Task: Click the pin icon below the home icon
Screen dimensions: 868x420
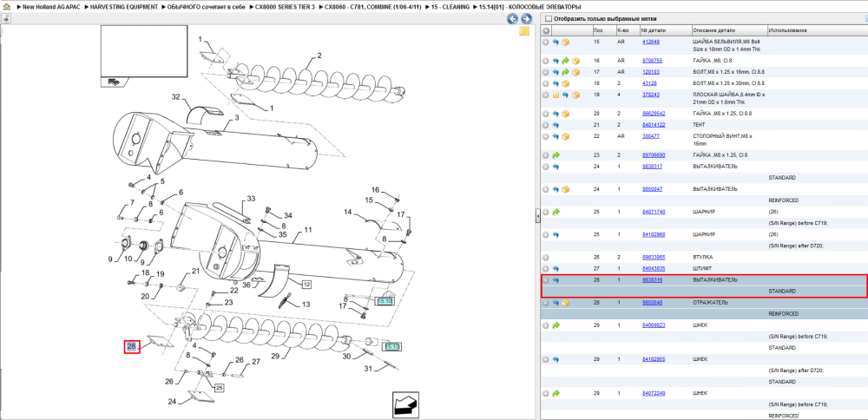Action: (5, 18)
